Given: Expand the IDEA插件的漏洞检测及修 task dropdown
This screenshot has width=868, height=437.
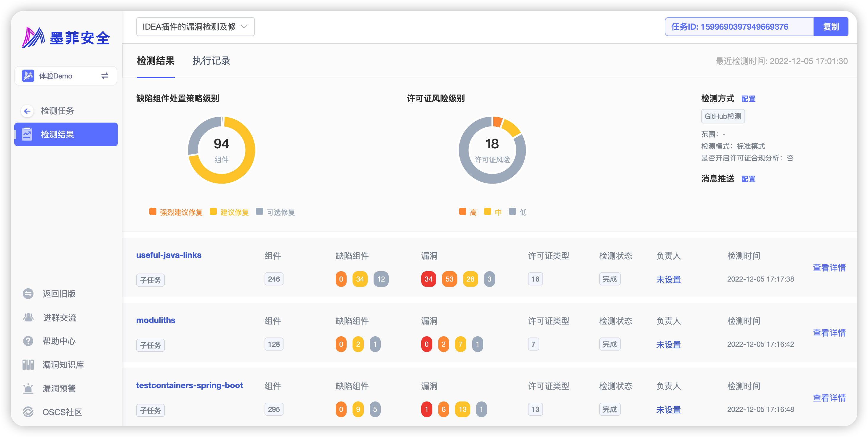Looking at the screenshot, I should pyautogui.click(x=195, y=27).
